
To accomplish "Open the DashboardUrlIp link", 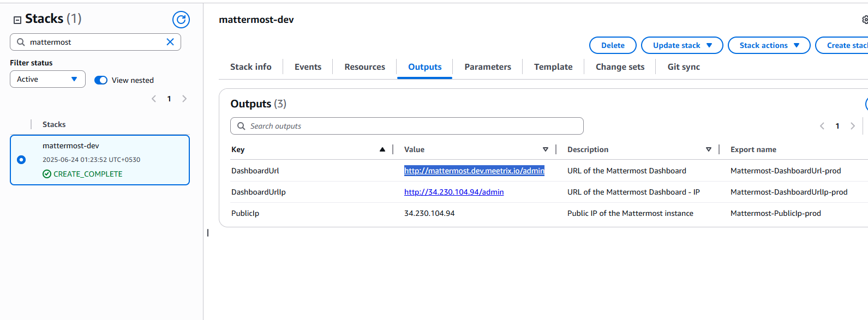I will click(x=453, y=192).
